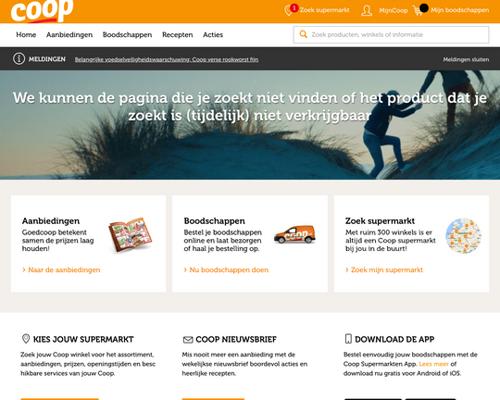Open the Aanbiedingen menu item
Image resolution: width=500 pixels, height=400 pixels.
tap(69, 35)
